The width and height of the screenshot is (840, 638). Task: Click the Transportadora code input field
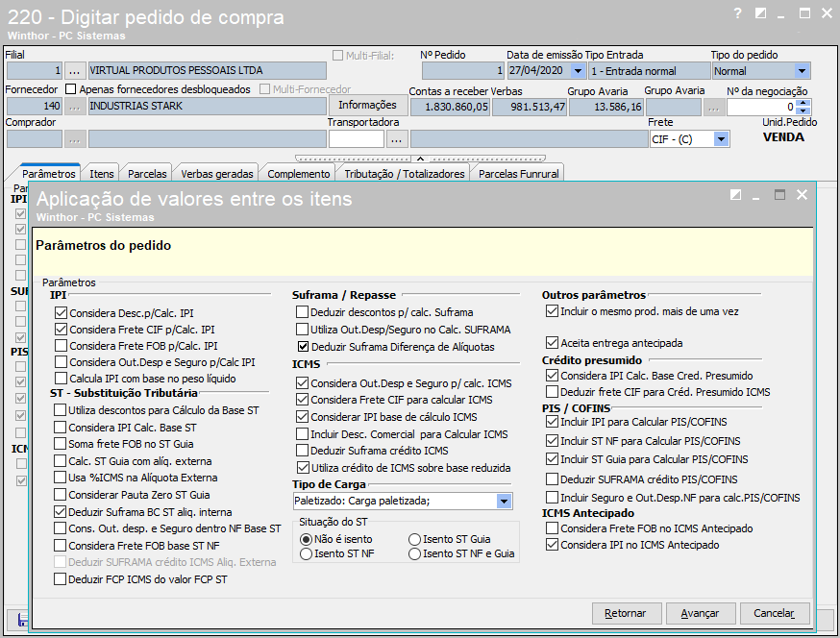tap(357, 139)
